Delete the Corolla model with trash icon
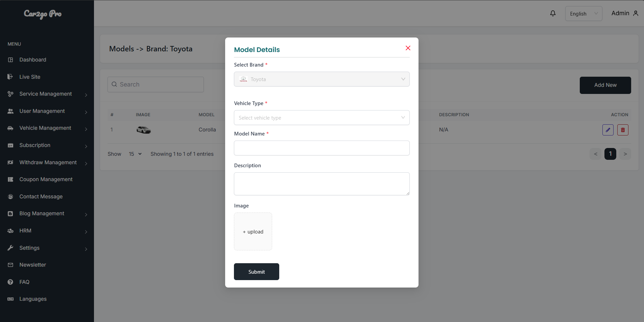 pyautogui.click(x=623, y=130)
